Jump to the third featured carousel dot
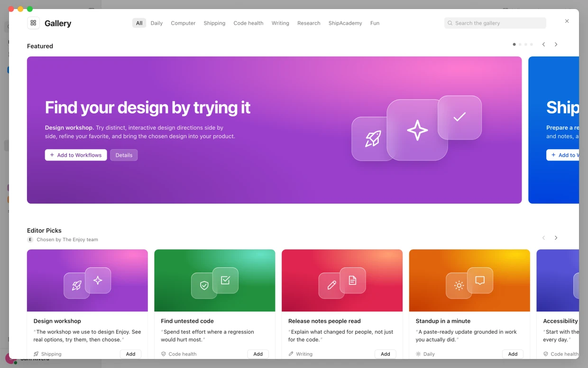The image size is (588, 368). (x=525, y=44)
